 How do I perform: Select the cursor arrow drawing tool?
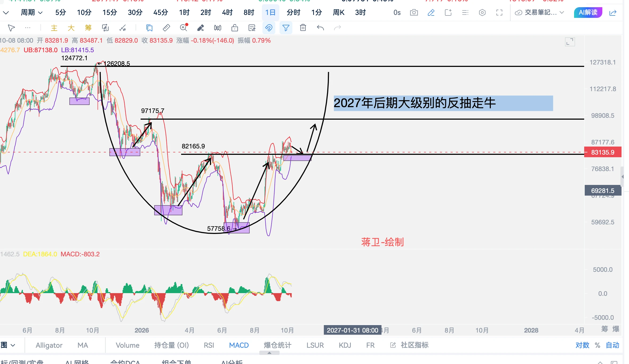click(x=11, y=28)
